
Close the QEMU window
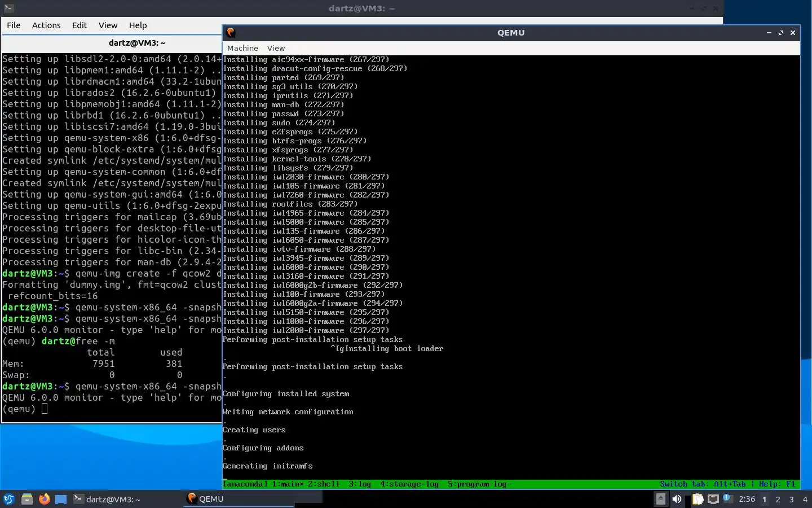(793, 33)
